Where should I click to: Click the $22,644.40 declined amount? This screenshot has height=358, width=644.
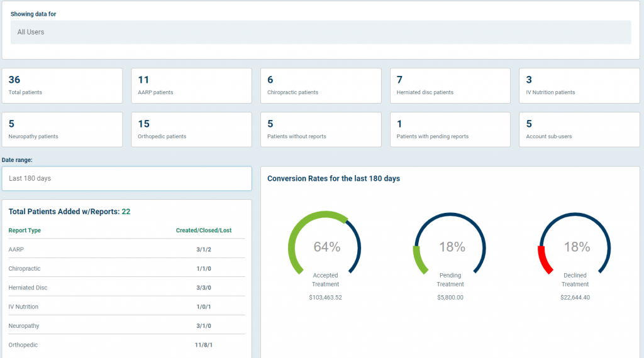(x=575, y=298)
